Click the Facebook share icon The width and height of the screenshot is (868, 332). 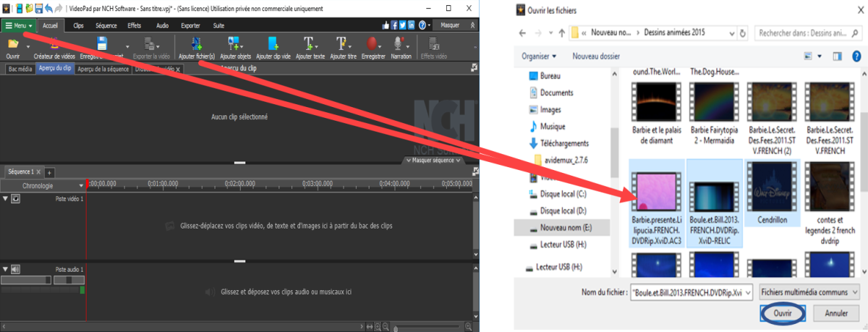click(x=395, y=25)
